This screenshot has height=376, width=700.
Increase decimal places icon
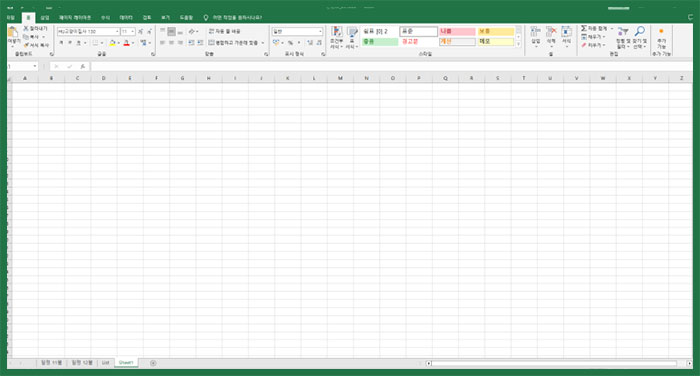click(x=310, y=42)
